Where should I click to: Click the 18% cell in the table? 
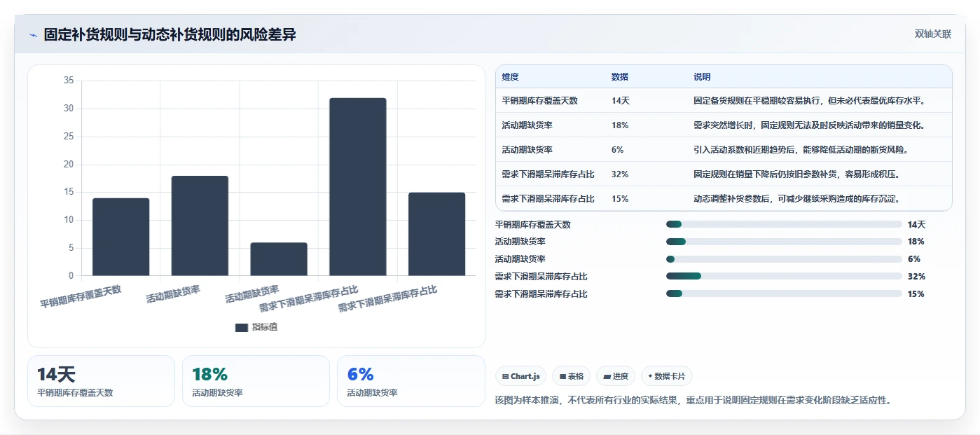click(x=620, y=125)
